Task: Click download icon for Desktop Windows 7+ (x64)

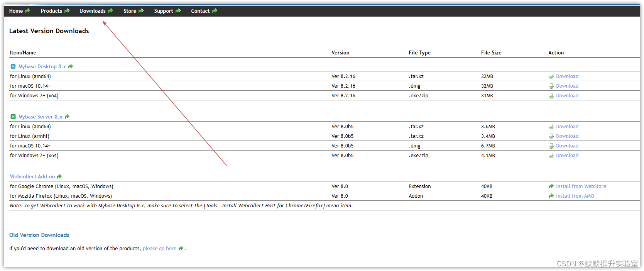Action: [551, 96]
